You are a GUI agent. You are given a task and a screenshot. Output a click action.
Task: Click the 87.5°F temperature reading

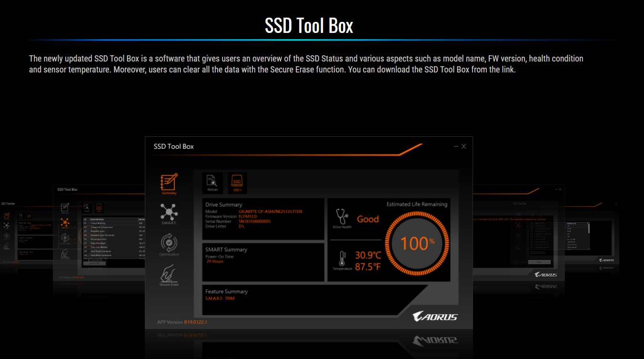[x=368, y=267]
